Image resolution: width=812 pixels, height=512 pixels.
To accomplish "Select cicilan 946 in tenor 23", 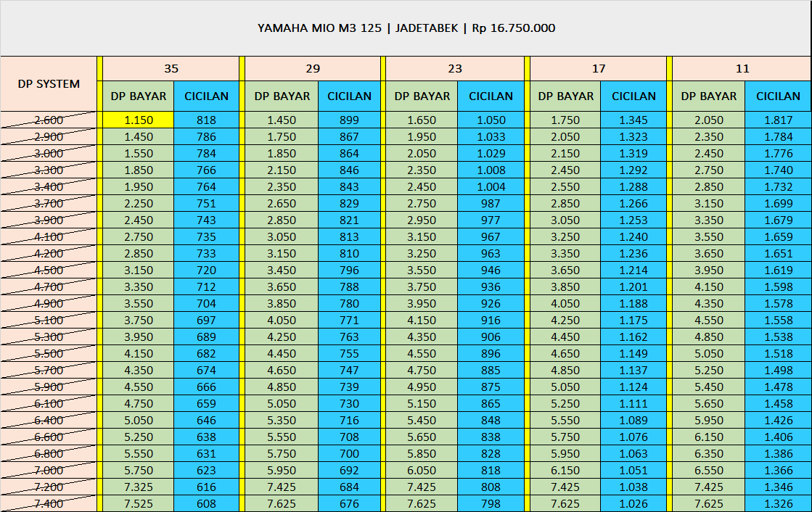I will point(491,271).
